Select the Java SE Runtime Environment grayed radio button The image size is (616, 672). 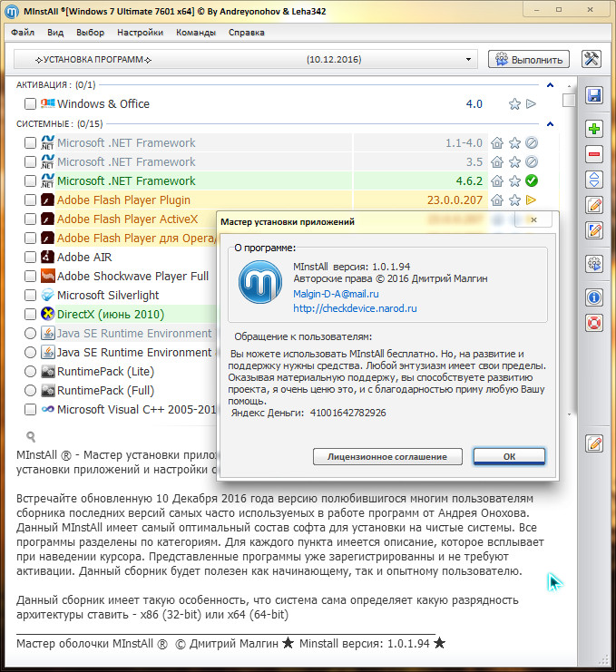tap(31, 333)
